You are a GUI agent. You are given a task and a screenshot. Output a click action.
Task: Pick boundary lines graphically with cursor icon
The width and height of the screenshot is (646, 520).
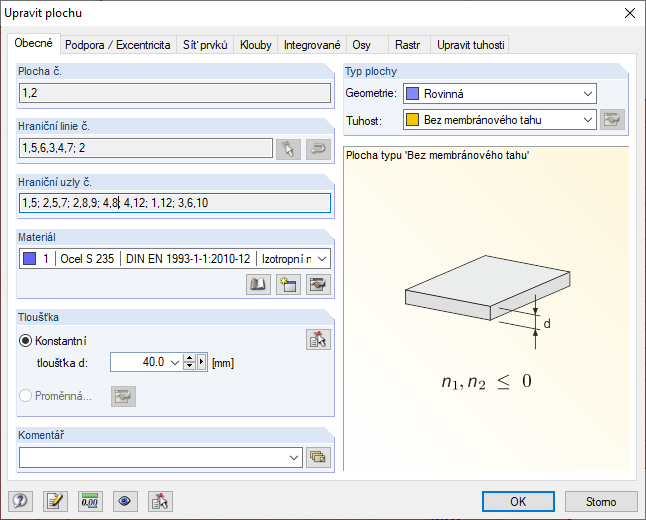[x=288, y=149]
